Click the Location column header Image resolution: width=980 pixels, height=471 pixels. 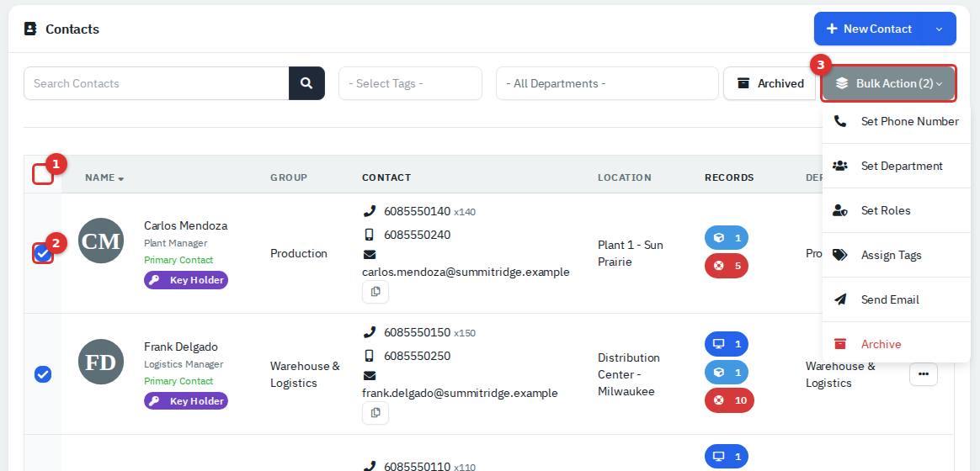point(625,177)
